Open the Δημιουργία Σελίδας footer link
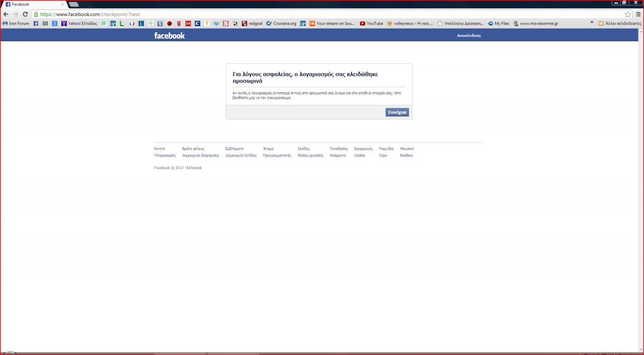The width and height of the screenshot is (644, 355). (x=241, y=156)
